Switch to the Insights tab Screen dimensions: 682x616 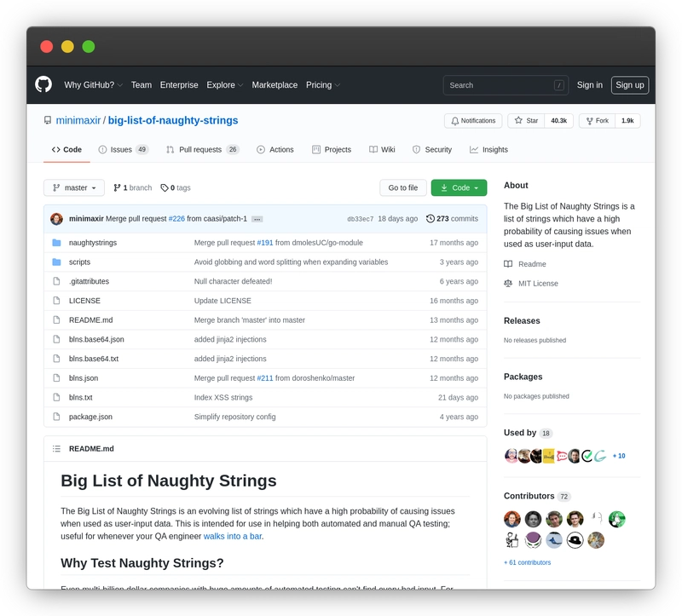click(x=488, y=150)
